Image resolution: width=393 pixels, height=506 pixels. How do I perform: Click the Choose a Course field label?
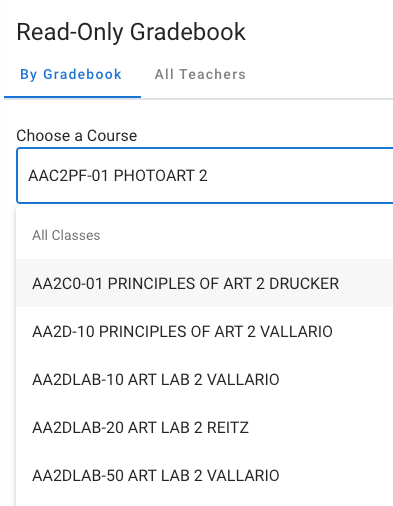[x=77, y=136]
